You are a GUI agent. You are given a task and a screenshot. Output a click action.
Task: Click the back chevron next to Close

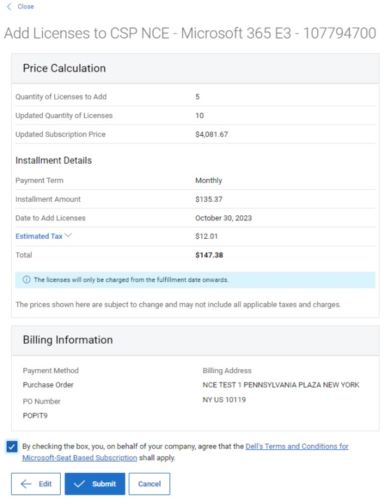click(9, 6)
